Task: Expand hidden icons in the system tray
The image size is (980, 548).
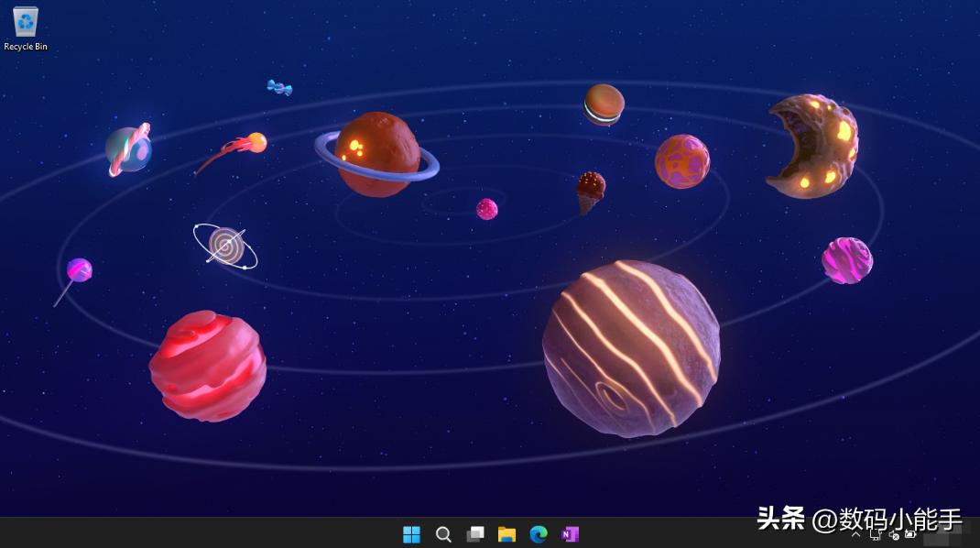Action: click(856, 535)
